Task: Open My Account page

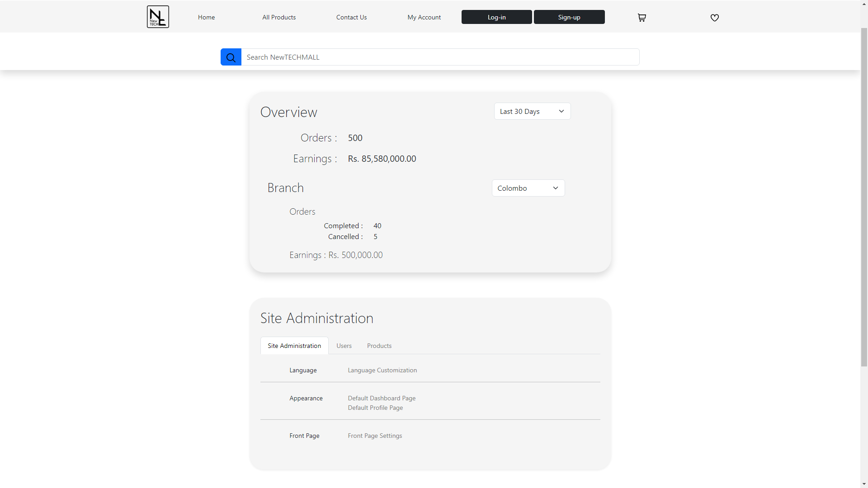Action: (424, 17)
